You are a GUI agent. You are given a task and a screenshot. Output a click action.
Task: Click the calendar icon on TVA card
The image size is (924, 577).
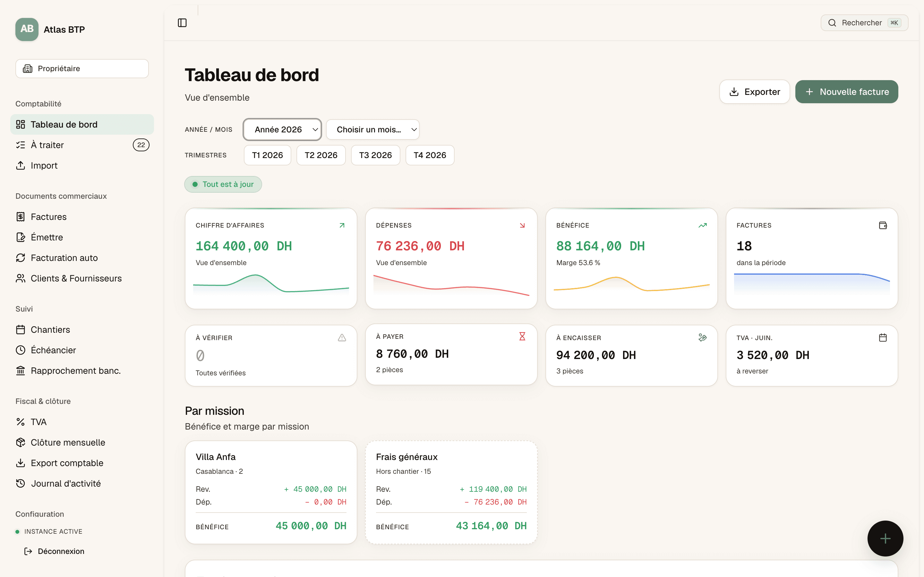pos(883,338)
